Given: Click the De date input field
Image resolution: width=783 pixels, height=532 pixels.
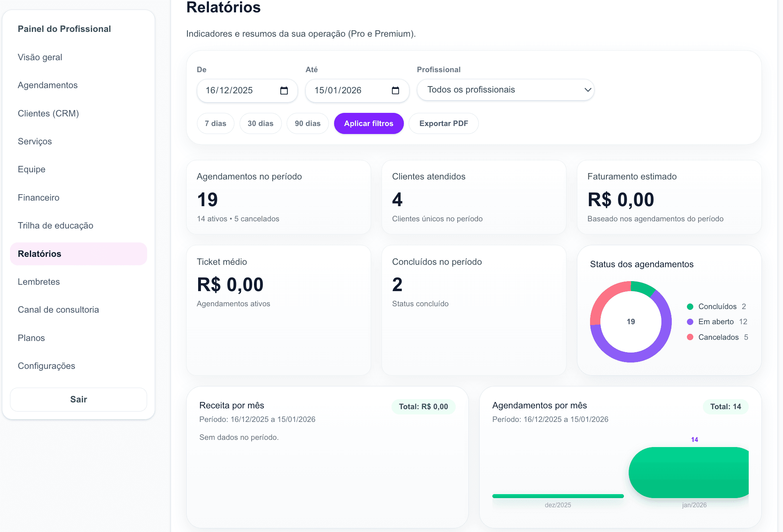Looking at the screenshot, I should point(235,91).
